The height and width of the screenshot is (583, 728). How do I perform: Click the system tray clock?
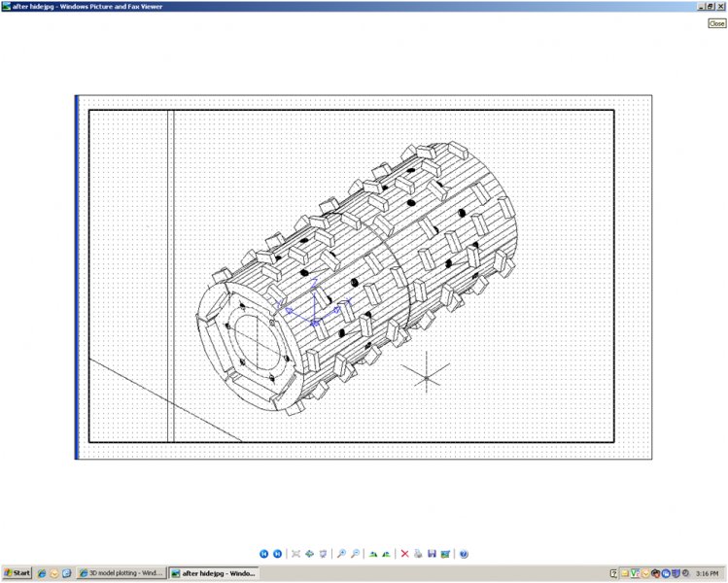click(x=708, y=573)
